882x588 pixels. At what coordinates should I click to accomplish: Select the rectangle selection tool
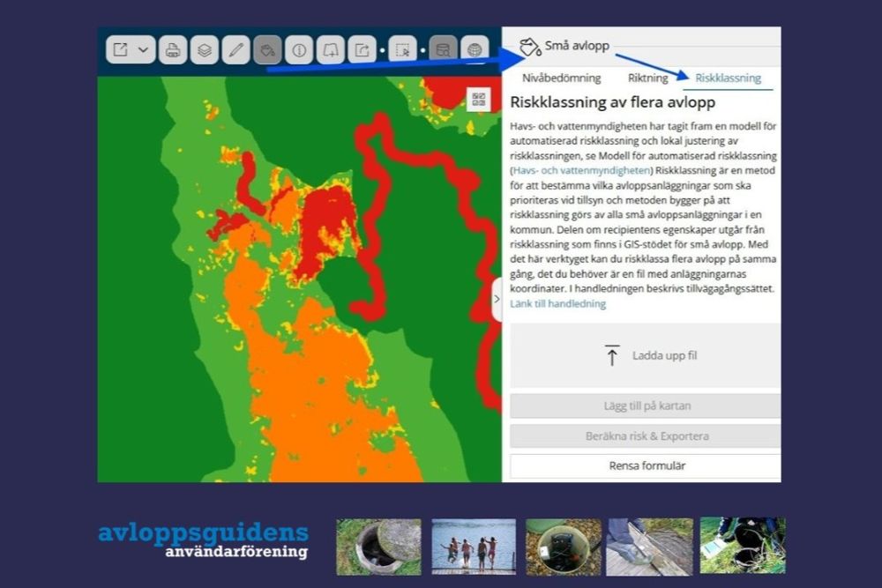(x=403, y=50)
